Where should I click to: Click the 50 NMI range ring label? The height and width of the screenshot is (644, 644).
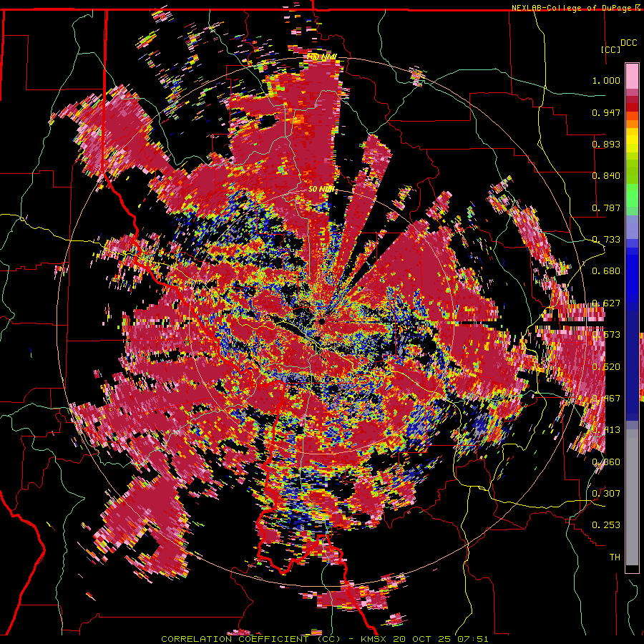coord(321,189)
